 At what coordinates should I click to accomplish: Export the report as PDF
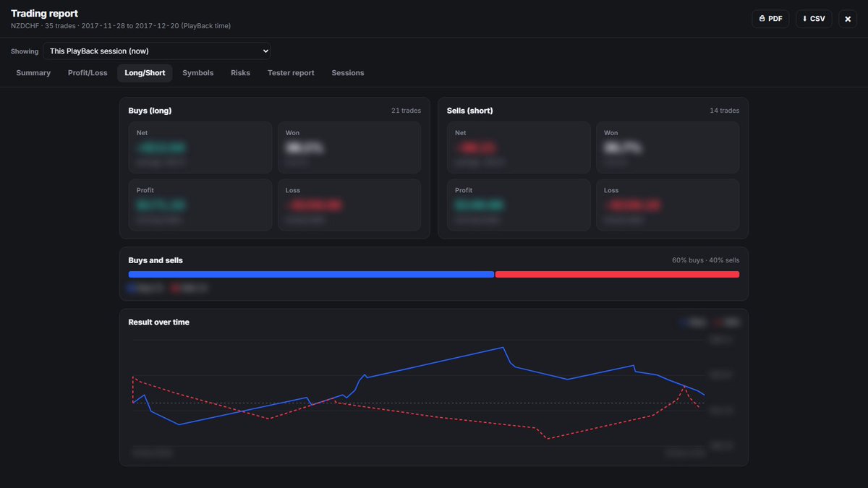[x=770, y=19]
